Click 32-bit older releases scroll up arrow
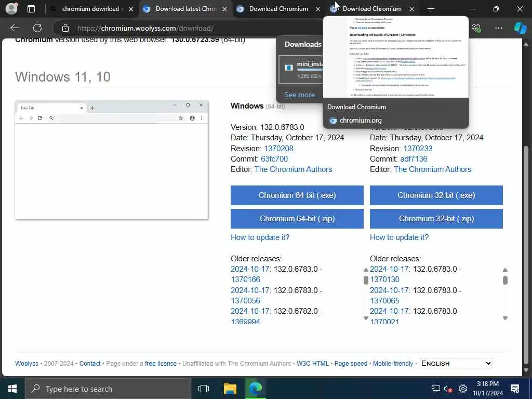This screenshot has height=399, width=532. pos(505,270)
